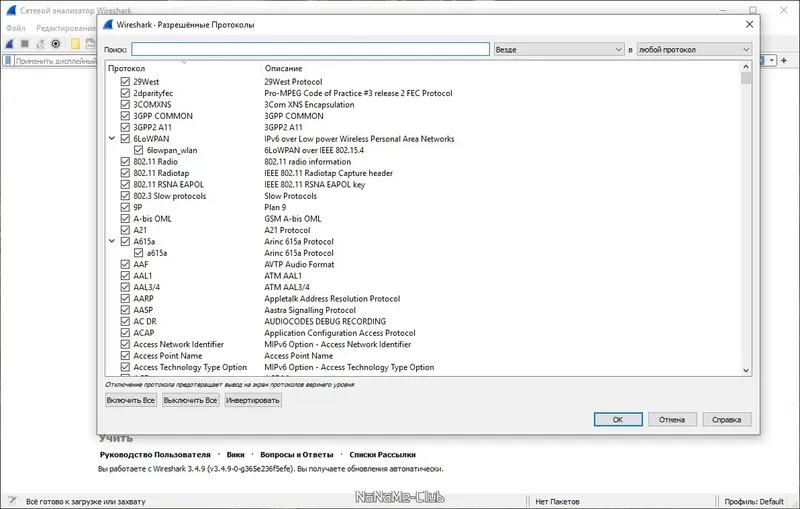Screen dimensions: 800x509
Task: Open the любой протокол dropdown
Action: coord(694,49)
